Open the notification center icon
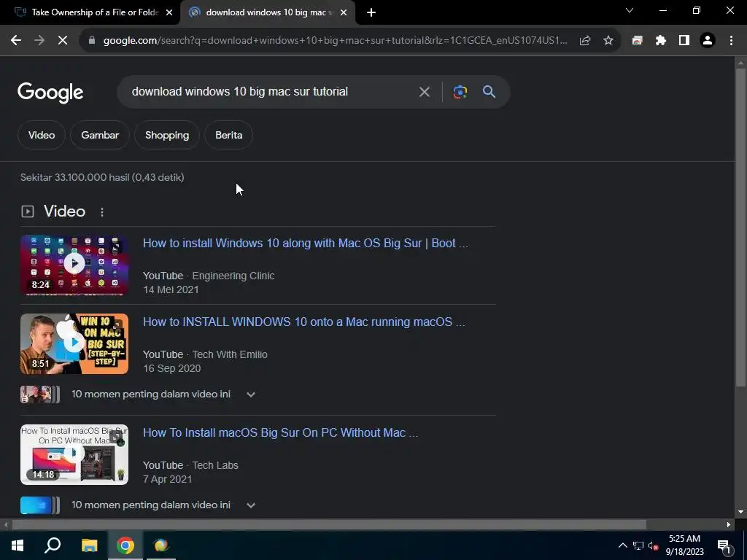 (x=724, y=547)
